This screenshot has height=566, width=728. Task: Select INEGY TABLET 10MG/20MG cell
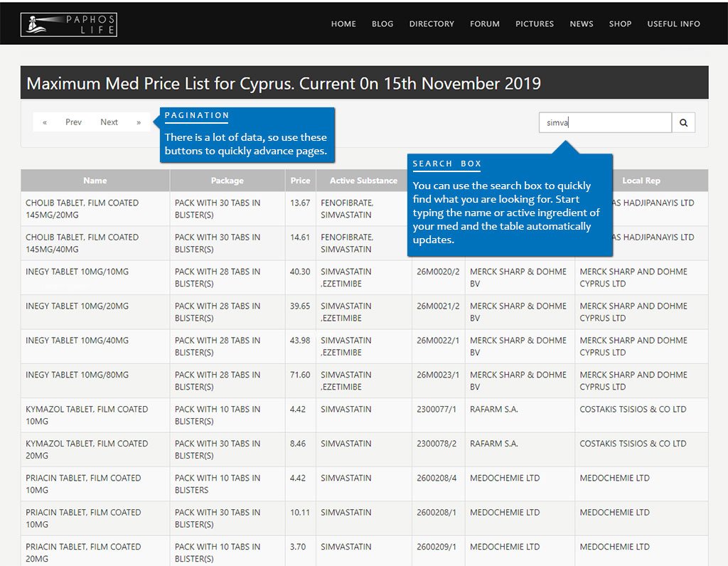[95, 312]
